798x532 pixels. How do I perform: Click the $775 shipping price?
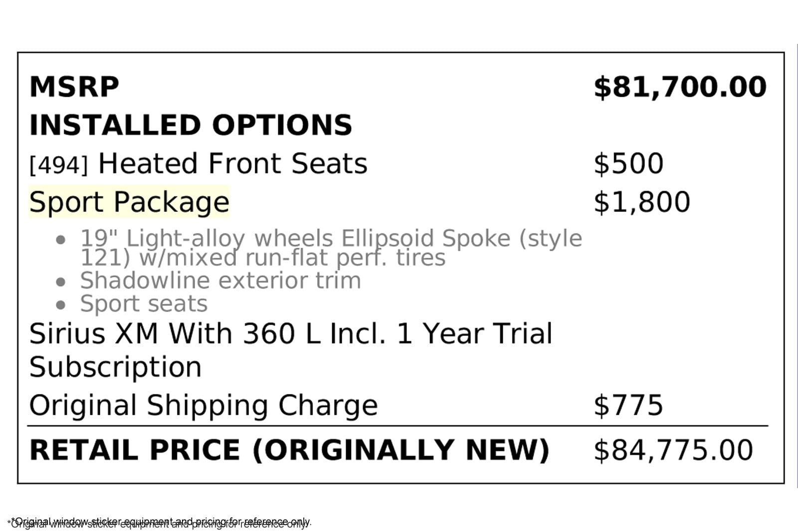tap(628, 405)
